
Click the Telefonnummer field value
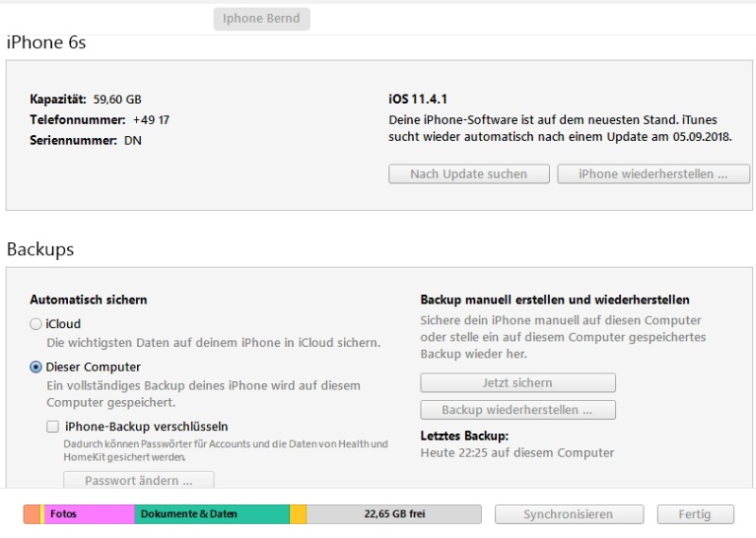151,120
